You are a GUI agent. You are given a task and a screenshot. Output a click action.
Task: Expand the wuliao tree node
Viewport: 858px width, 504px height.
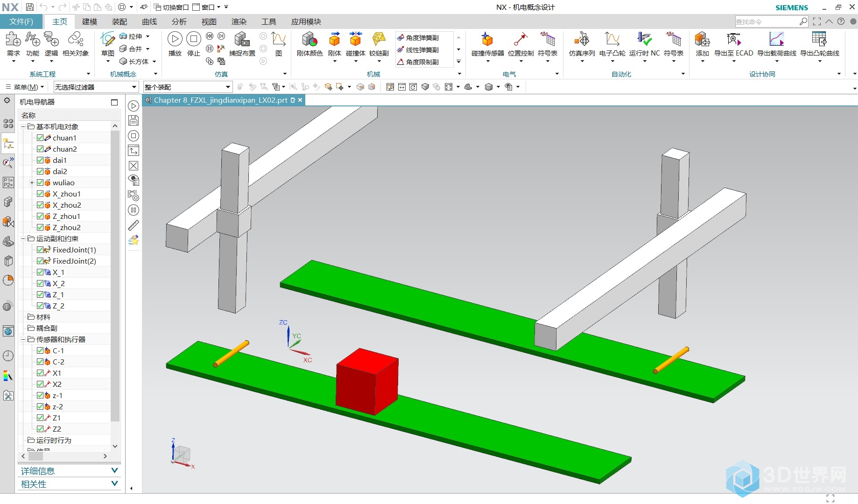32,182
